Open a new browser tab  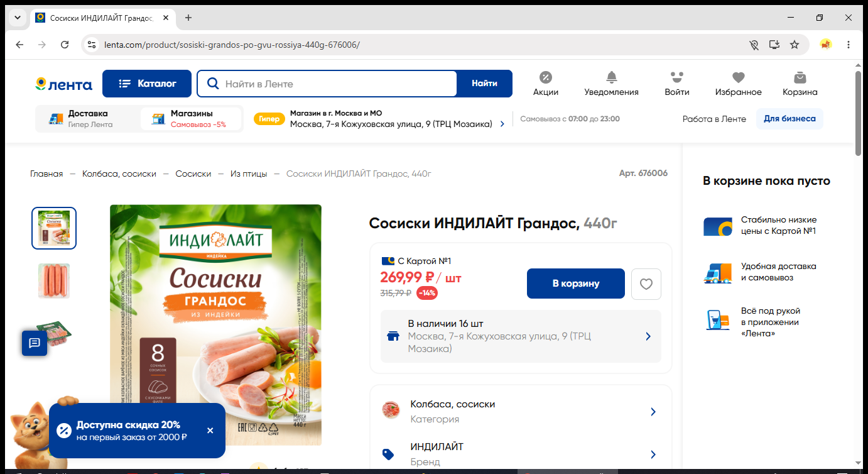pyautogui.click(x=188, y=18)
